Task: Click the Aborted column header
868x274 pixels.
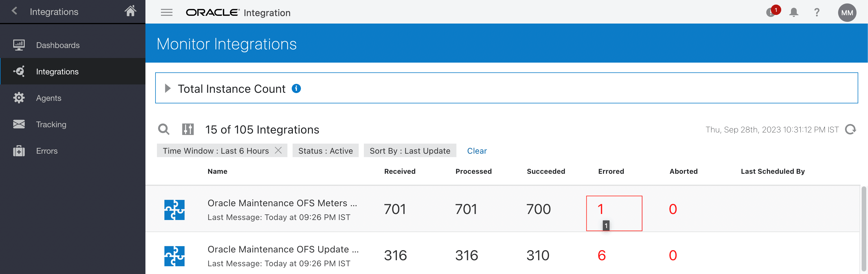Action: point(683,171)
